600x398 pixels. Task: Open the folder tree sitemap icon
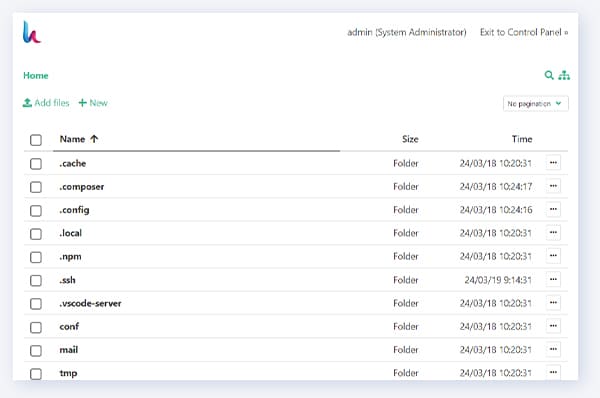pyautogui.click(x=564, y=75)
